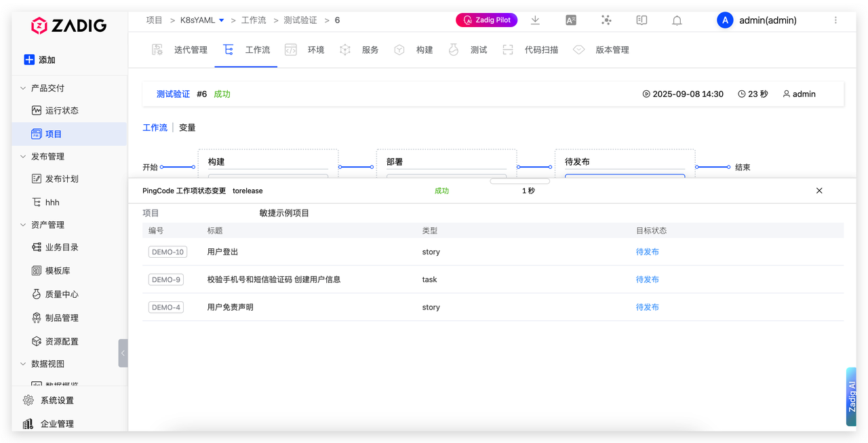The width and height of the screenshot is (868, 443).
Task: Collapse the 发布管理 sidebar section
Action: point(23,157)
